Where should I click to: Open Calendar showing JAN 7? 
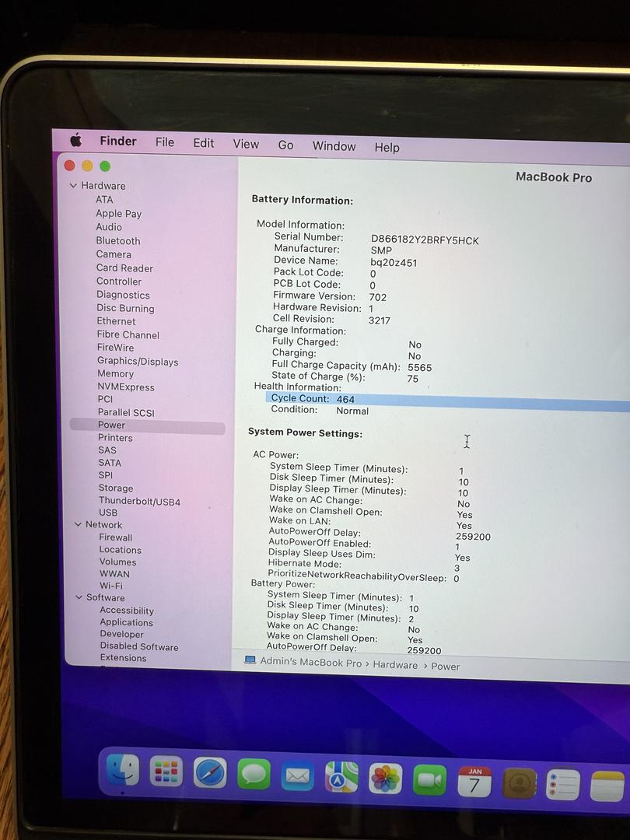pos(474,782)
